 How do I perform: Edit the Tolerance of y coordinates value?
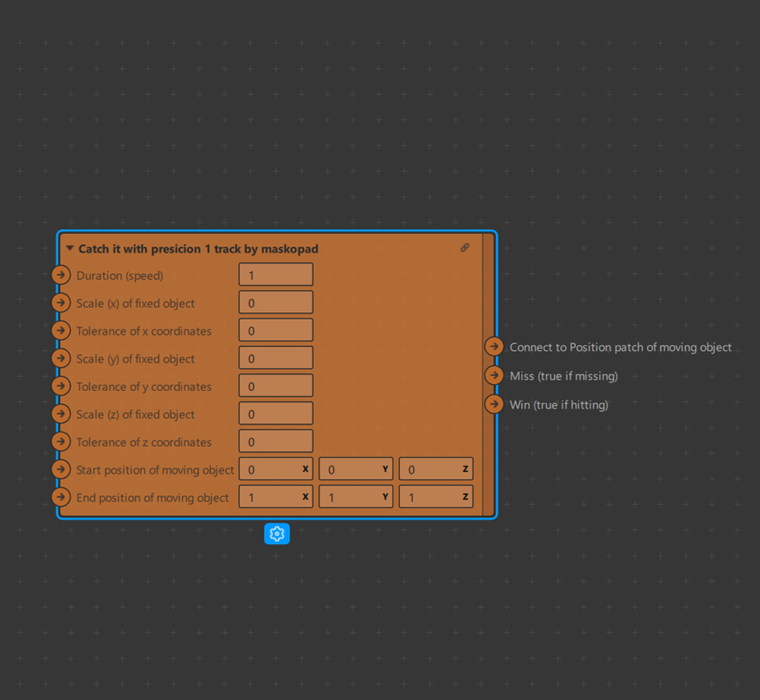pyautogui.click(x=276, y=386)
